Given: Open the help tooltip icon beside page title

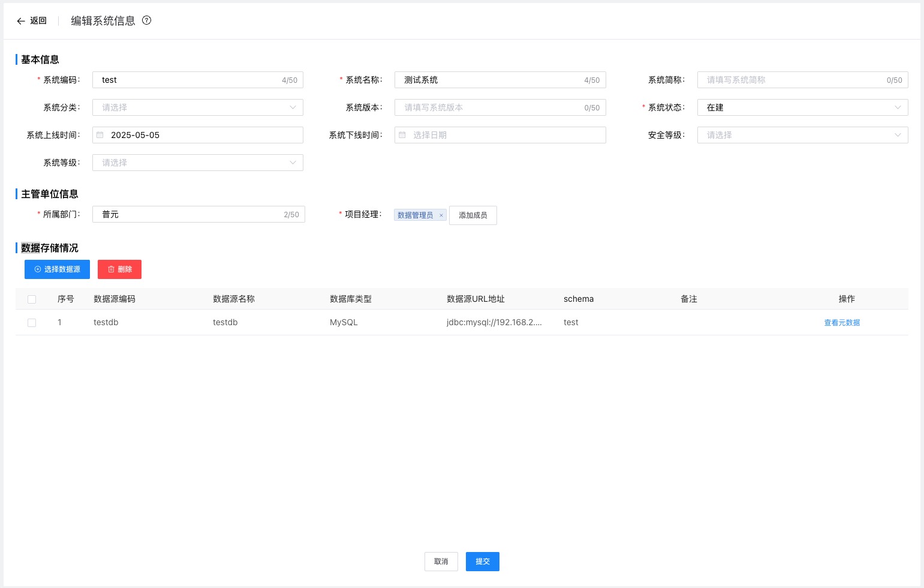Looking at the screenshot, I should click(x=146, y=20).
